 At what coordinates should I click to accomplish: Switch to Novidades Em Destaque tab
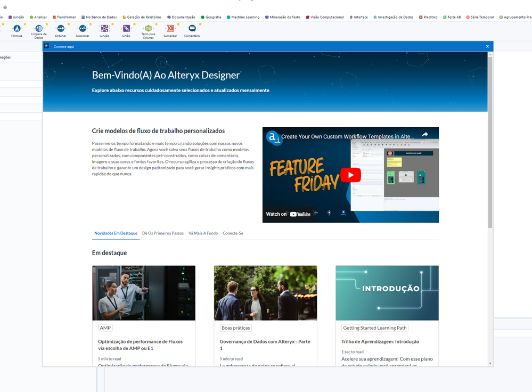[116, 233]
